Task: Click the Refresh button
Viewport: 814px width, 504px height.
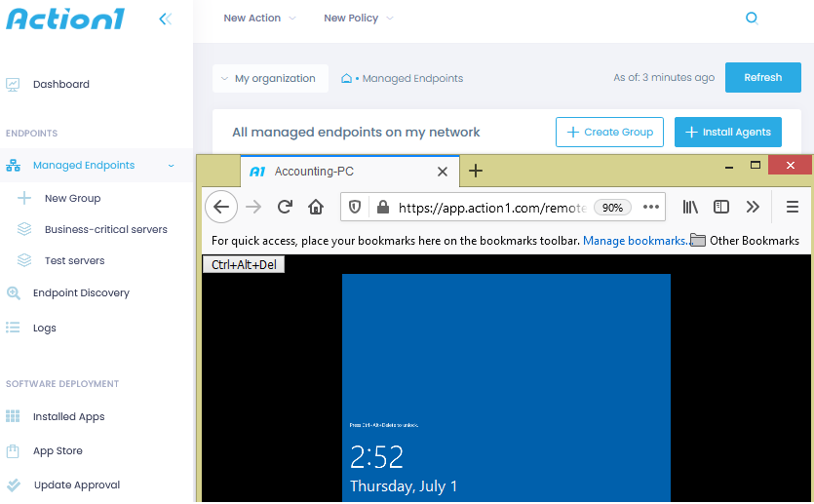Action: pyautogui.click(x=762, y=78)
